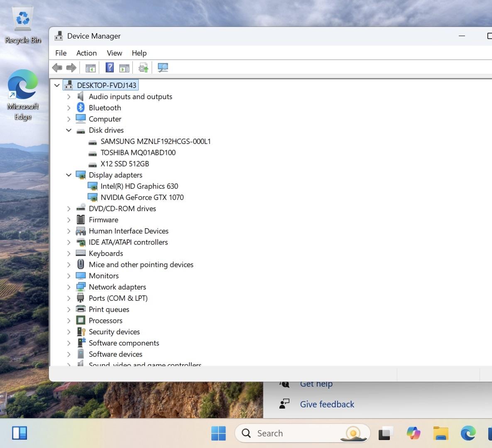Image resolution: width=492 pixels, height=448 pixels.
Task: Open File Explorer from the taskbar
Action: 441,433
